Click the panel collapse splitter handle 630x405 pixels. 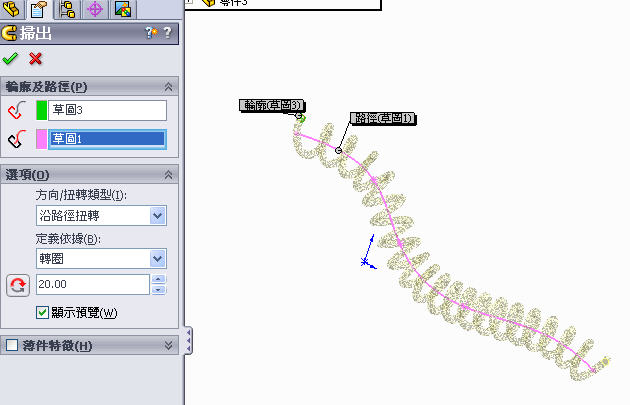(x=188, y=341)
